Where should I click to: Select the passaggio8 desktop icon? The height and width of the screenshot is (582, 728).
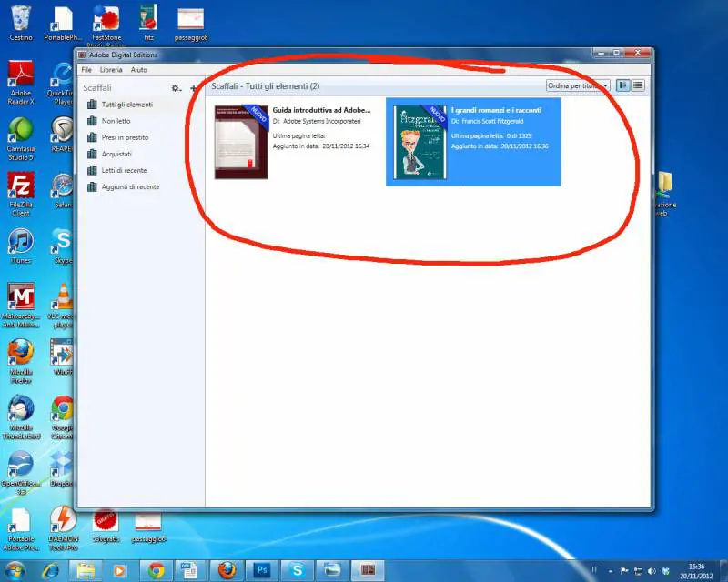191,25
